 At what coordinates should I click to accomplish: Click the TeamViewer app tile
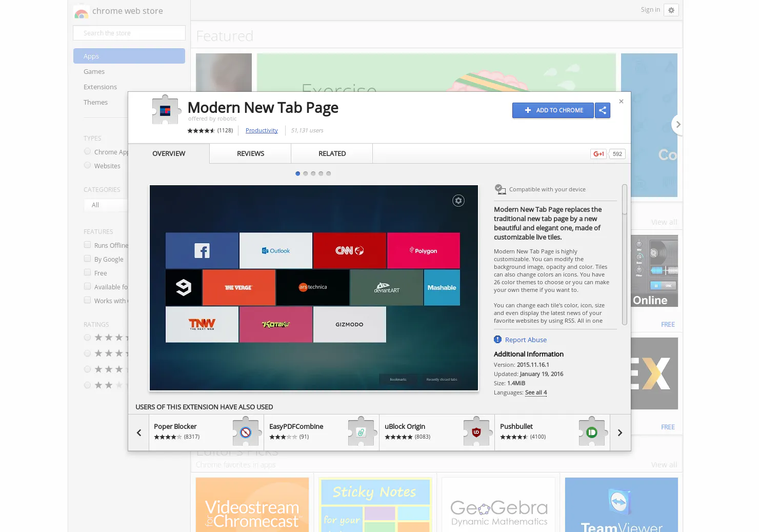(622, 505)
